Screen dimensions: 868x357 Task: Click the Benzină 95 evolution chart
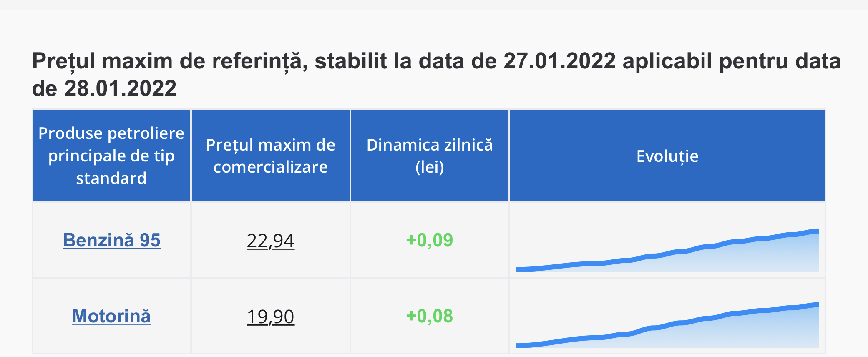667,252
